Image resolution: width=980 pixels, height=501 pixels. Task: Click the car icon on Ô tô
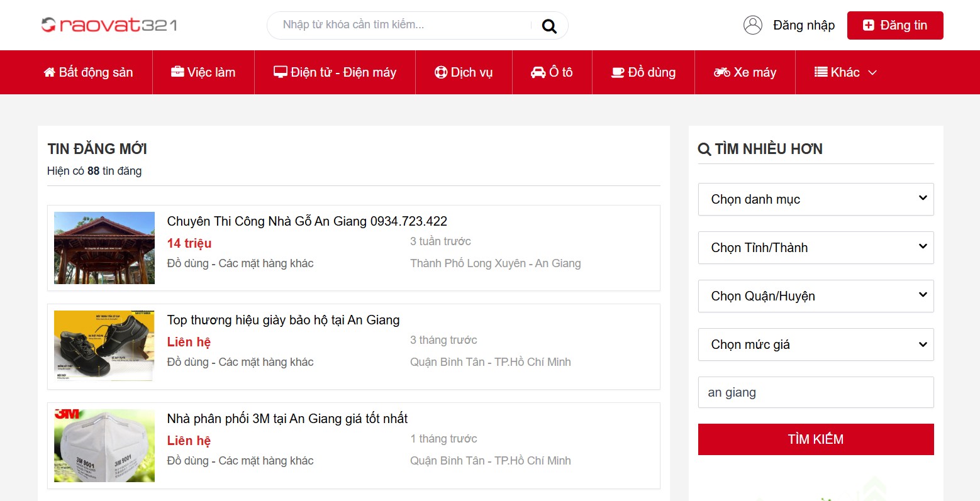point(536,72)
